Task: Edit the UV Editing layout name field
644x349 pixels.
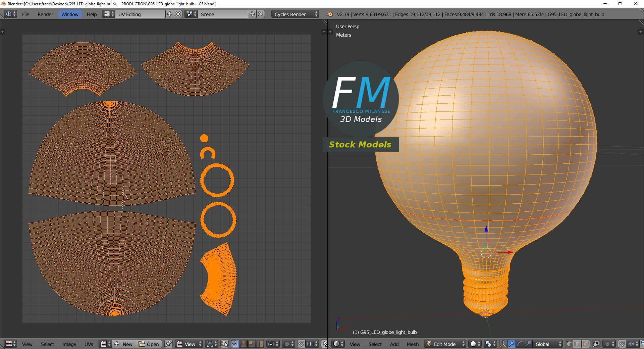Action: coord(141,14)
